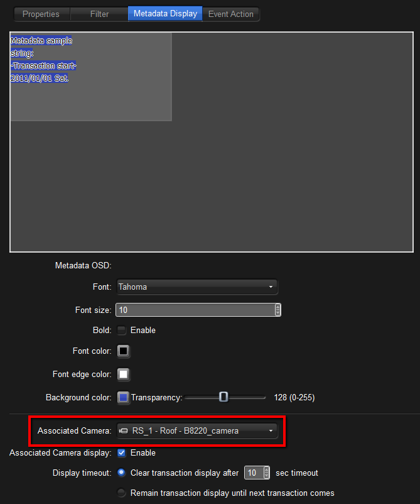Click the Font size input field

[195, 310]
